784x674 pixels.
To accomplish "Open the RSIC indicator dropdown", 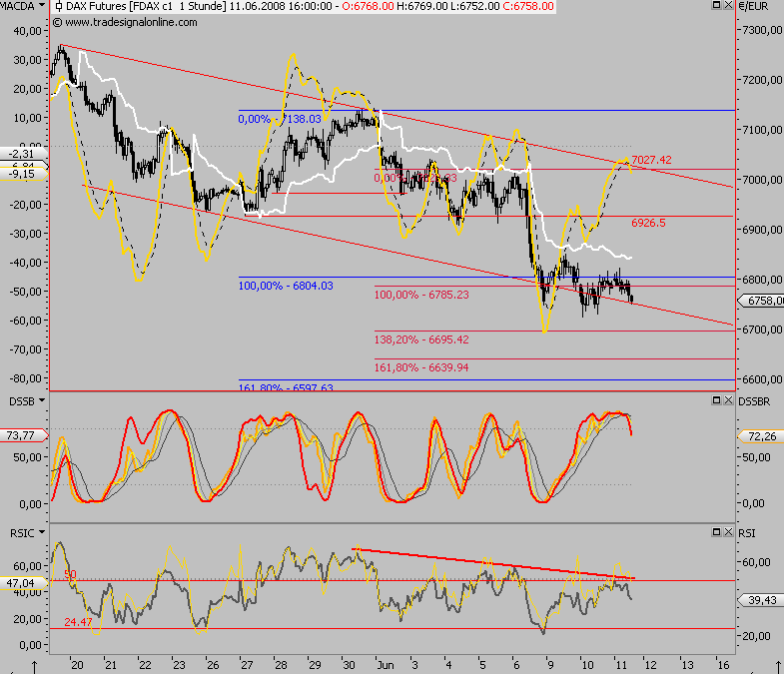I will tap(42, 532).
